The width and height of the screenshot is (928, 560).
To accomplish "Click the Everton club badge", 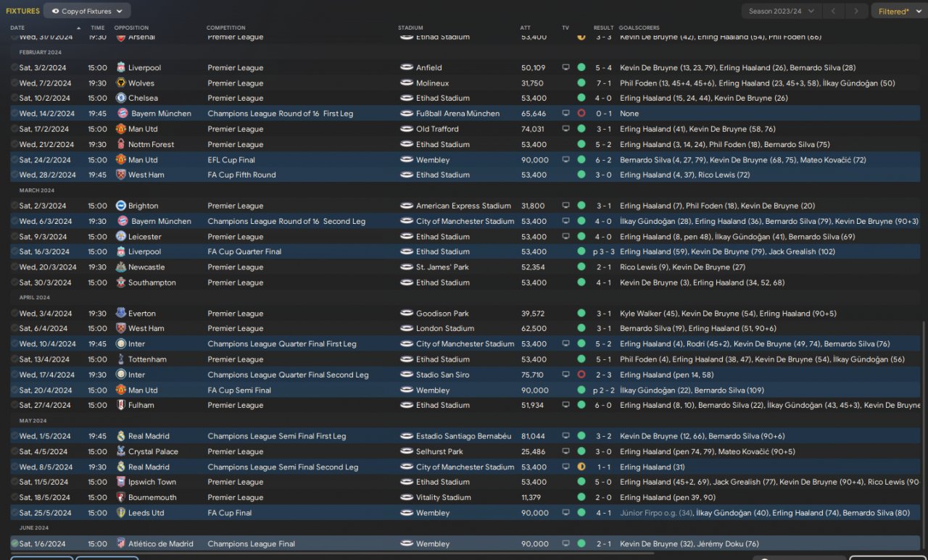I will tap(121, 314).
